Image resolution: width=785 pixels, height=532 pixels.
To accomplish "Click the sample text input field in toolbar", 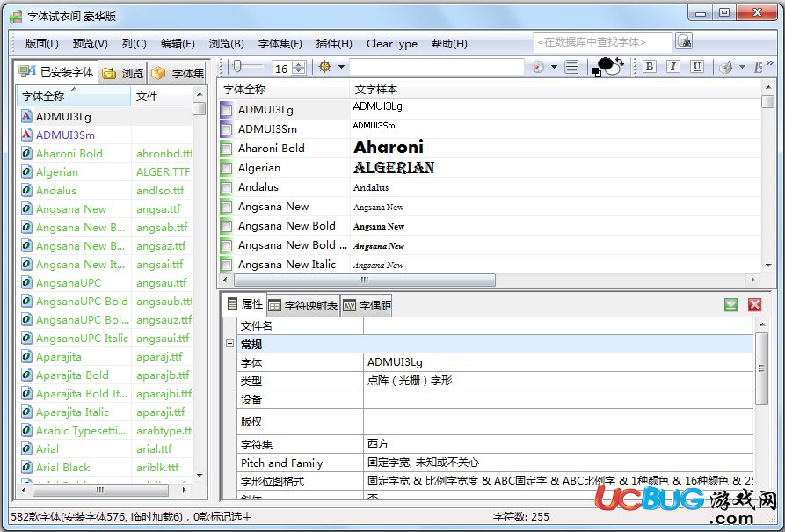I will (x=437, y=67).
